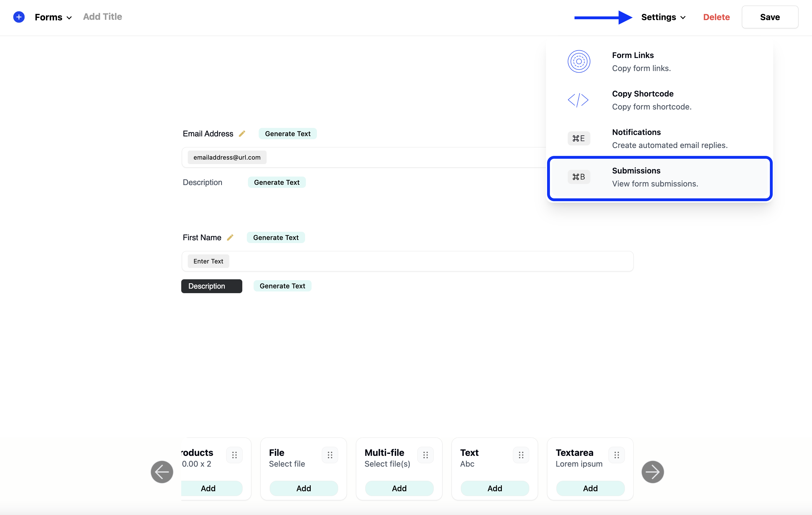
Task: Click drag handle on Multi-file card
Action: click(426, 455)
